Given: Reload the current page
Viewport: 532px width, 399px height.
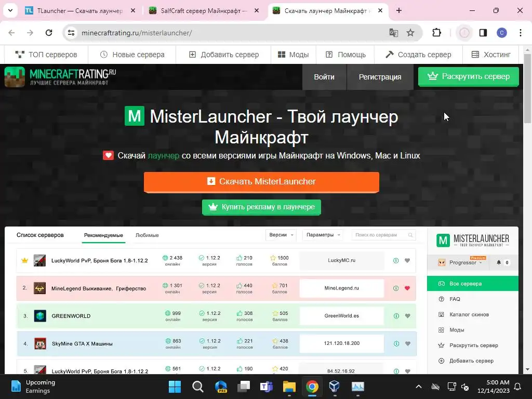Looking at the screenshot, I should (x=49, y=33).
